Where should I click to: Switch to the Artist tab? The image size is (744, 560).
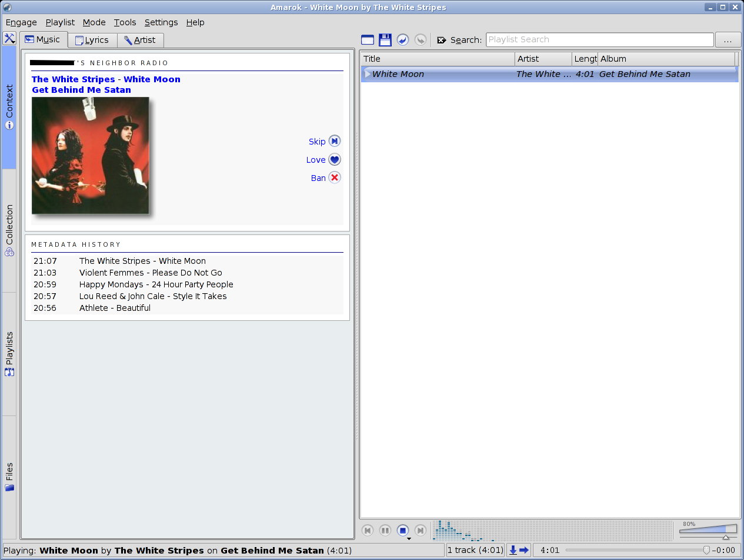coord(140,40)
